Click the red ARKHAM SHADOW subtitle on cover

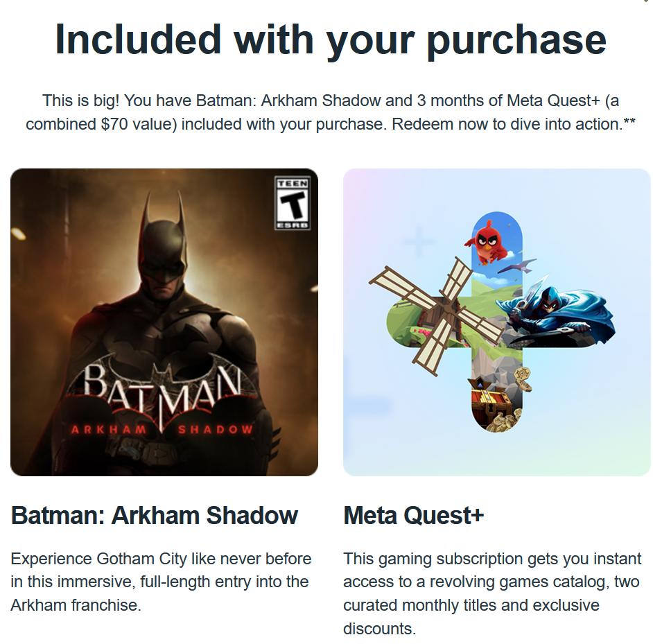[163, 430]
